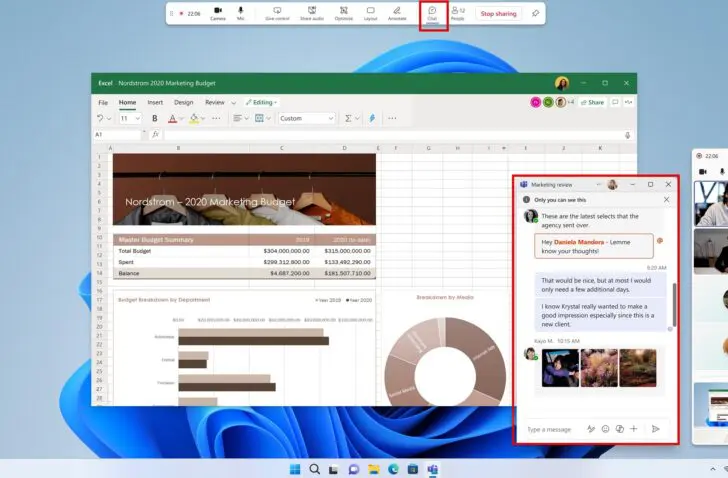Screen dimensions: 728x478
Task: Start annotating with the Annotate tool
Action: coord(397,13)
